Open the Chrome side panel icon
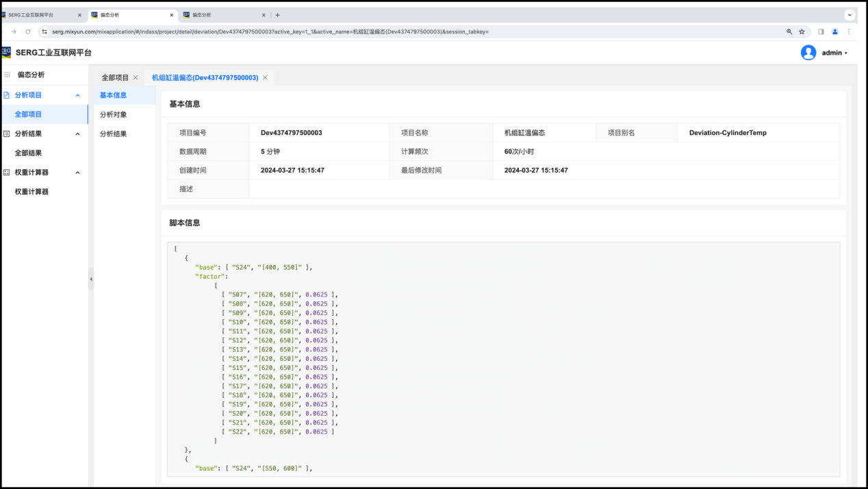Viewport: 868px width, 489px height. [x=821, y=32]
